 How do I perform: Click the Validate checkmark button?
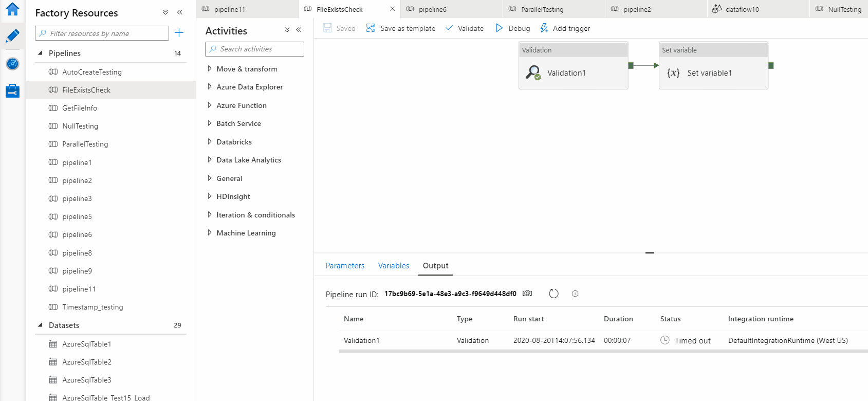point(465,28)
